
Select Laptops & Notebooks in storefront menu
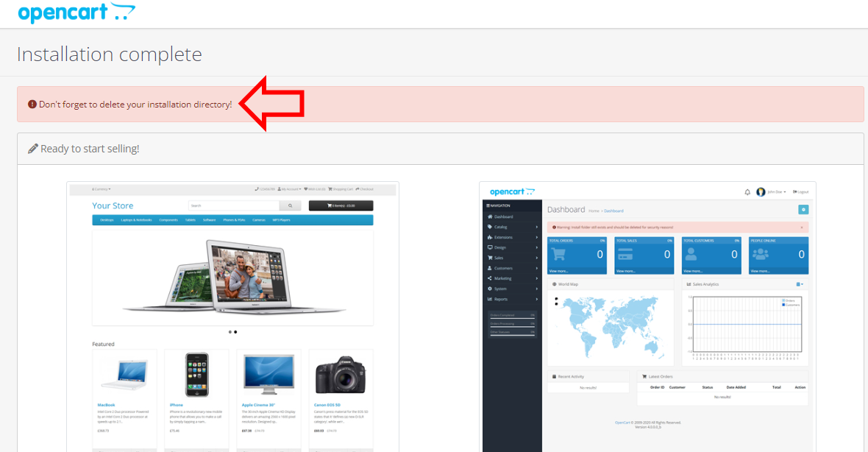[x=136, y=220]
